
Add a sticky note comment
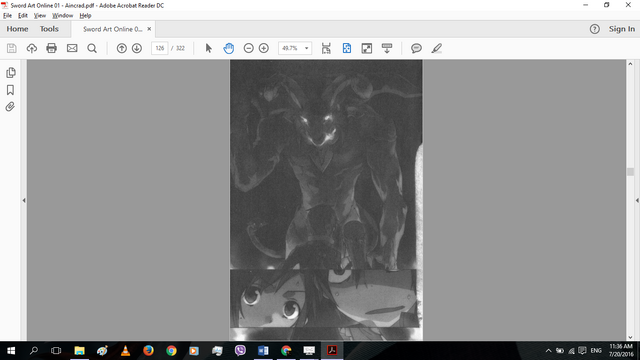tap(416, 48)
